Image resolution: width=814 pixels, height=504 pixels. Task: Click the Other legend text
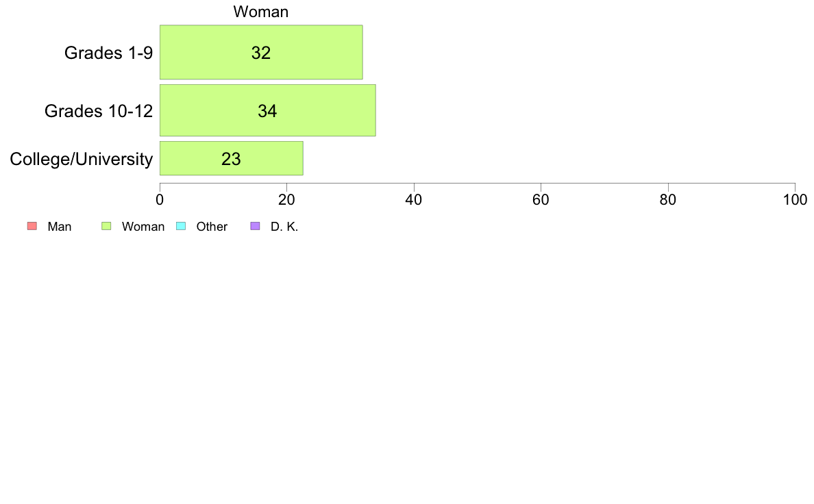click(212, 227)
